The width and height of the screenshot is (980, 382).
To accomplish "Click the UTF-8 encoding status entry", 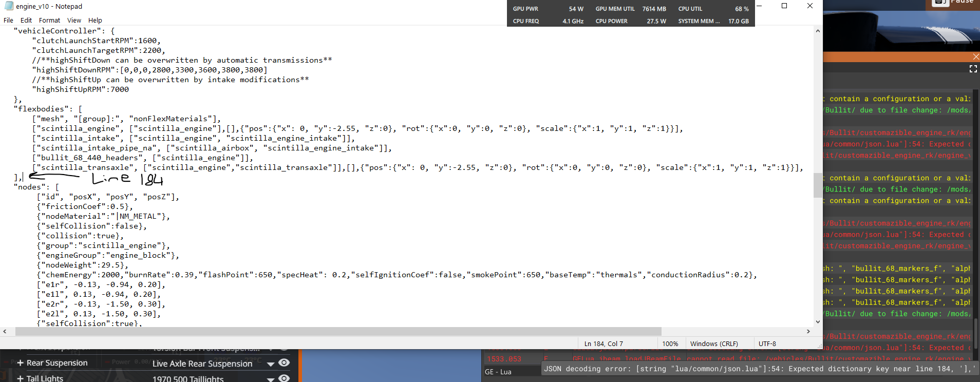I will (767, 344).
